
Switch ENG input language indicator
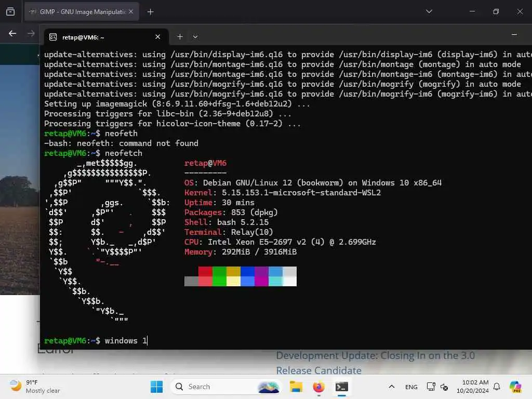[x=411, y=387]
